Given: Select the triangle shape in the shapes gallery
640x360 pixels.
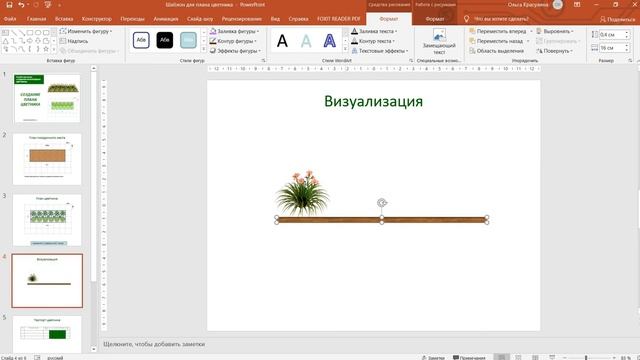Looking at the screenshot, I should click(5, 41).
